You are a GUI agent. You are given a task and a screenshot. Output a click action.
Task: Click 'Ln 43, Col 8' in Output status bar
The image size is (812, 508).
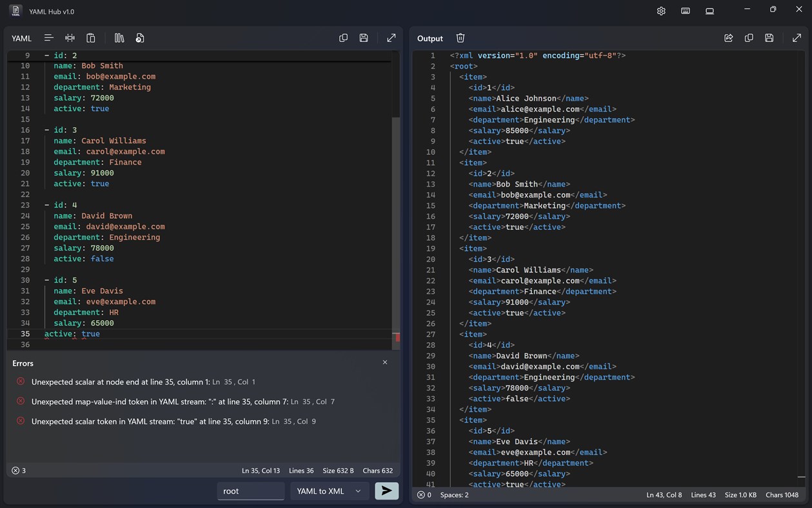(664, 495)
